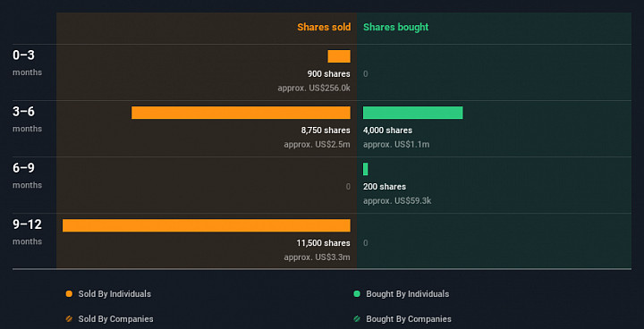The image size is (644, 329).
Task: Toggle the Bought By Individuals legend label
Action: pos(408,294)
